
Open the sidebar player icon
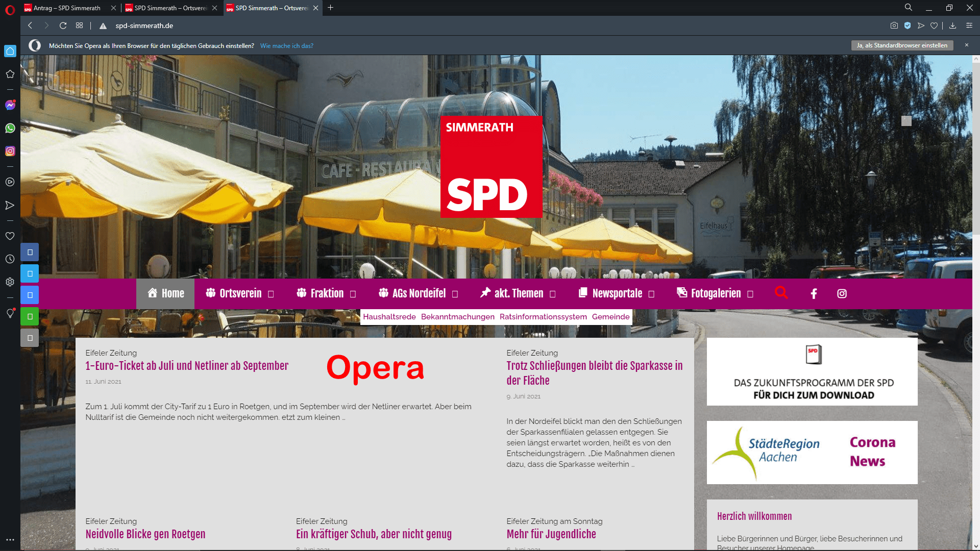pos(10,182)
